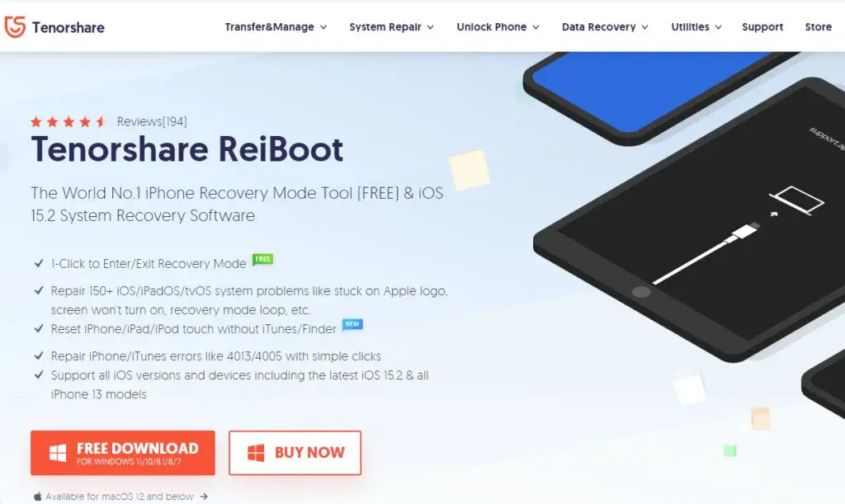
Task: Go to the Support page
Action: pos(762,27)
